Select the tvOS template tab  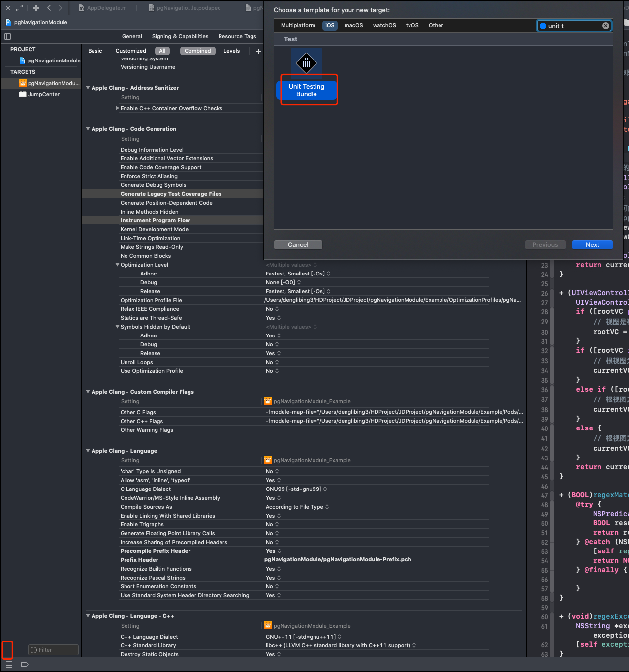tap(412, 25)
